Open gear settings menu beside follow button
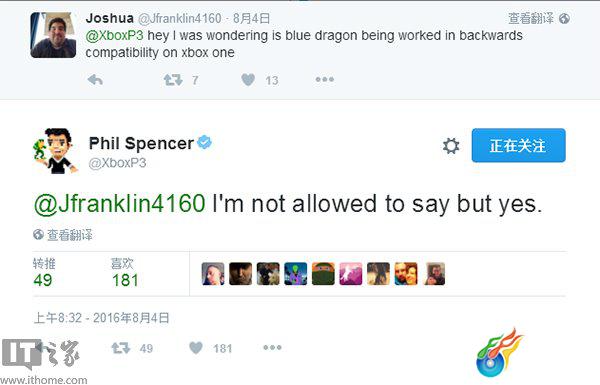 pyautogui.click(x=451, y=146)
